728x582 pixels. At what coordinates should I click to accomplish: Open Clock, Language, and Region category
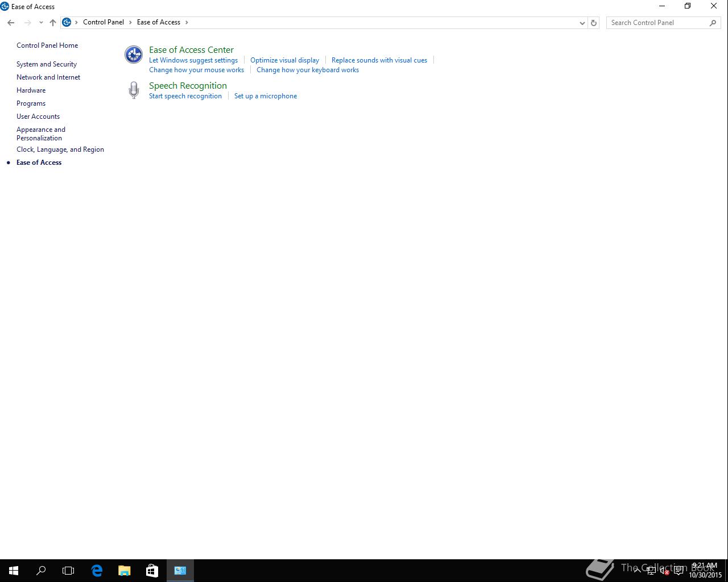coord(60,149)
